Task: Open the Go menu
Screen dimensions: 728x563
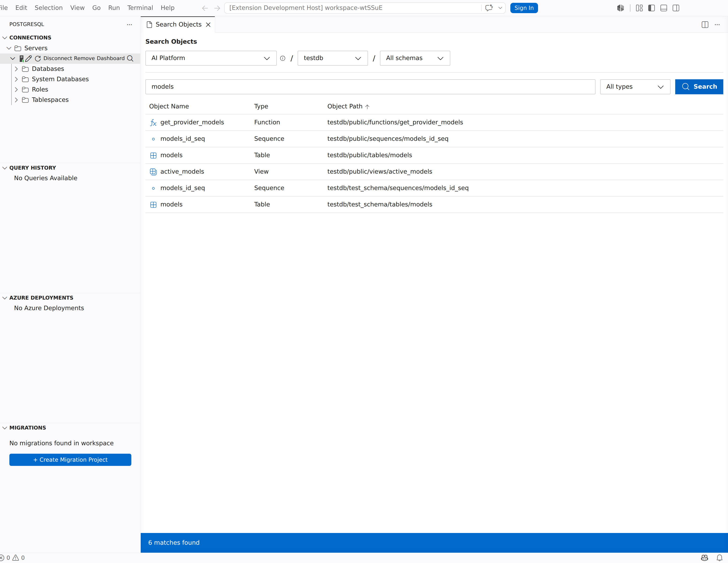Action: tap(96, 8)
